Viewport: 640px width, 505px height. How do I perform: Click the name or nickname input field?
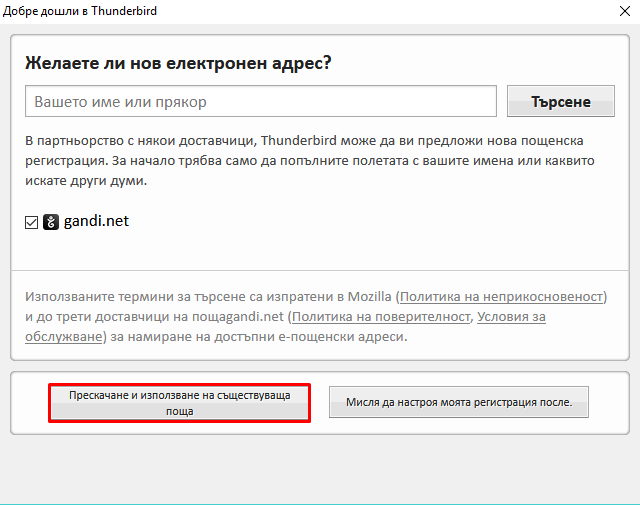261,101
